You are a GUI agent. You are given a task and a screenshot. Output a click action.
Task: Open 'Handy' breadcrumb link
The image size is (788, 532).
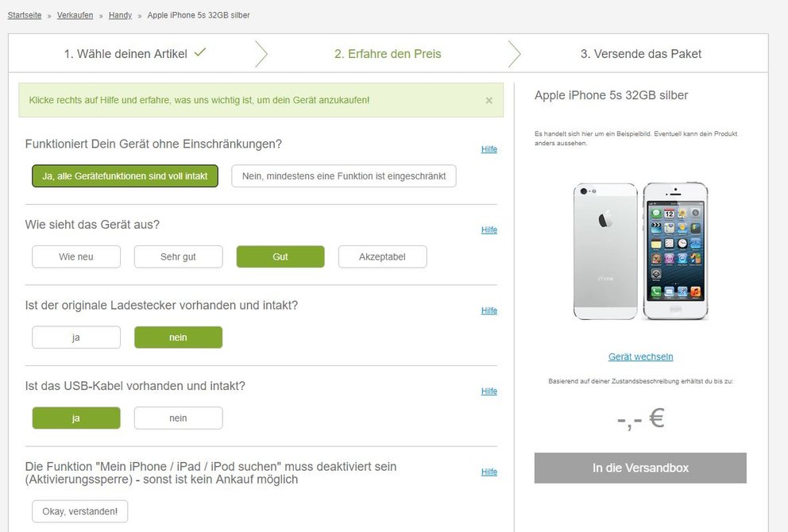point(120,15)
